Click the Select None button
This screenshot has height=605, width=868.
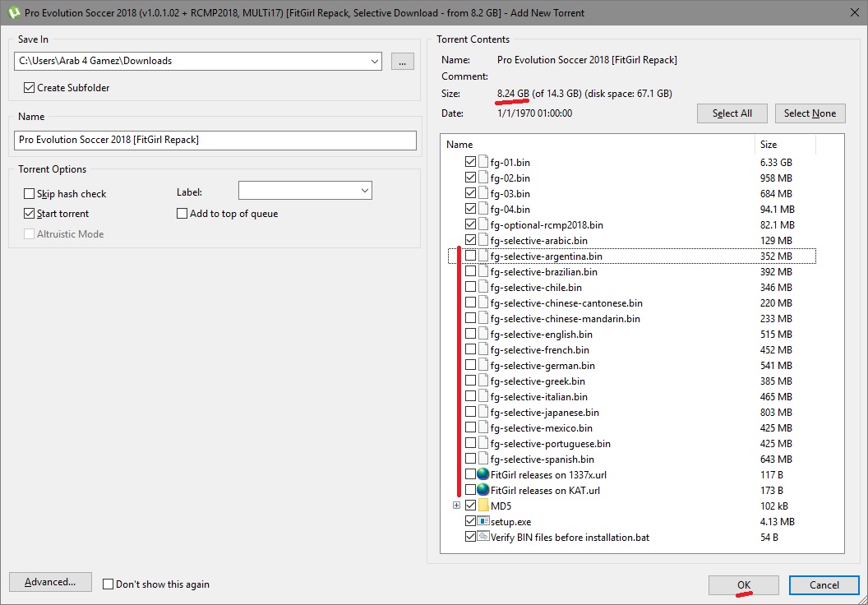810,113
